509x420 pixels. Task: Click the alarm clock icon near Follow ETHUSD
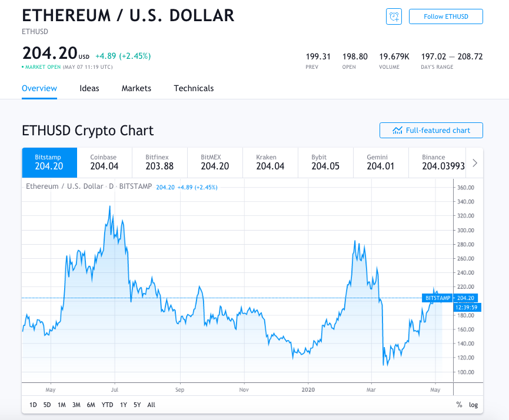click(x=394, y=16)
